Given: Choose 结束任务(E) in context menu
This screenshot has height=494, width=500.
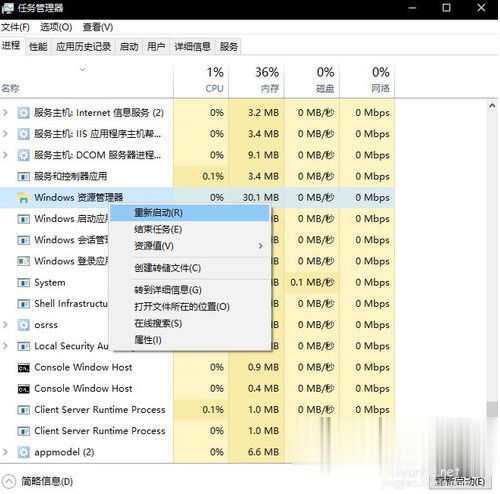Looking at the screenshot, I should click(x=190, y=229).
